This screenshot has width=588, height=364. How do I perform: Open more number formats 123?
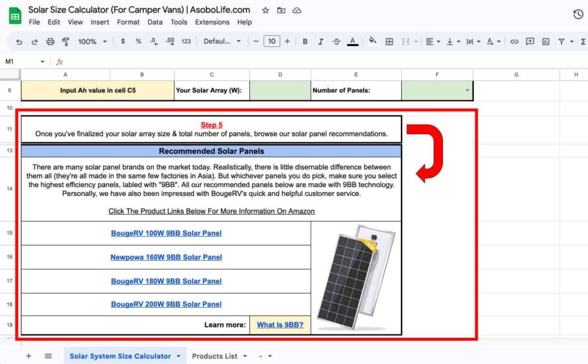coord(186,41)
